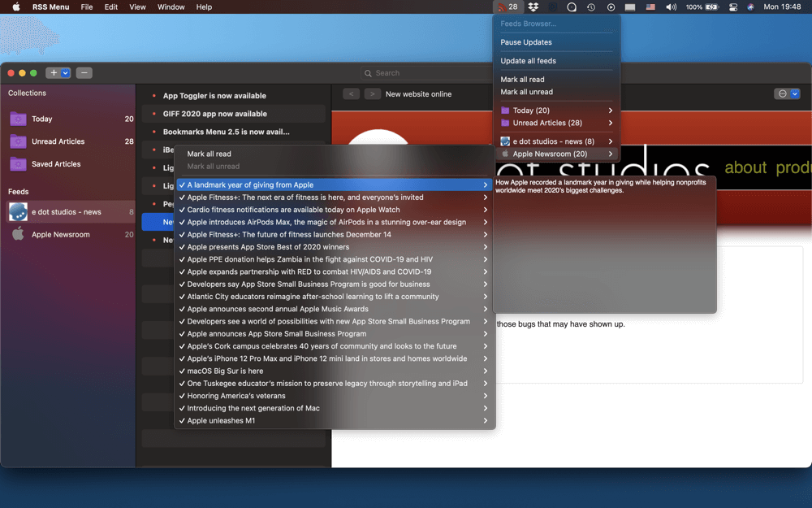Expand submenu arrow for 'macOS Big Sur is here'
Viewport: 812px width, 508px height.
click(486, 371)
